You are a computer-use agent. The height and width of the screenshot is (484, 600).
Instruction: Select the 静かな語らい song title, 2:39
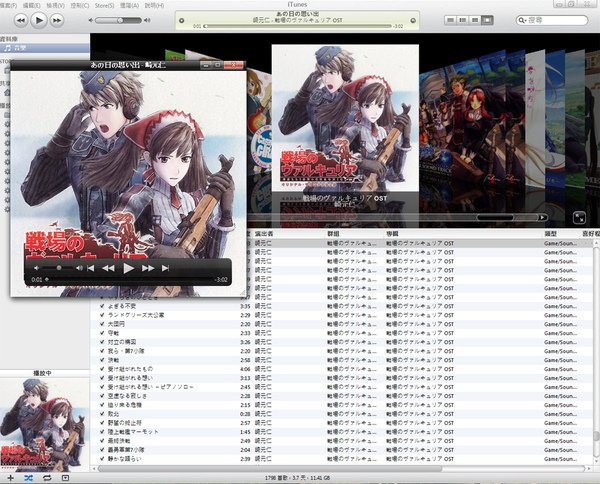[124, 458]
